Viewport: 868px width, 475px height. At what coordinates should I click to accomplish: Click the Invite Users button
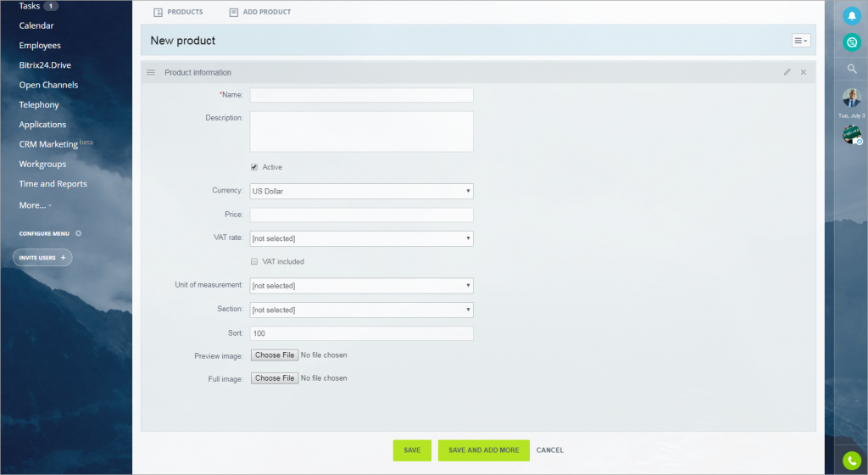click(x=42, y=257)
